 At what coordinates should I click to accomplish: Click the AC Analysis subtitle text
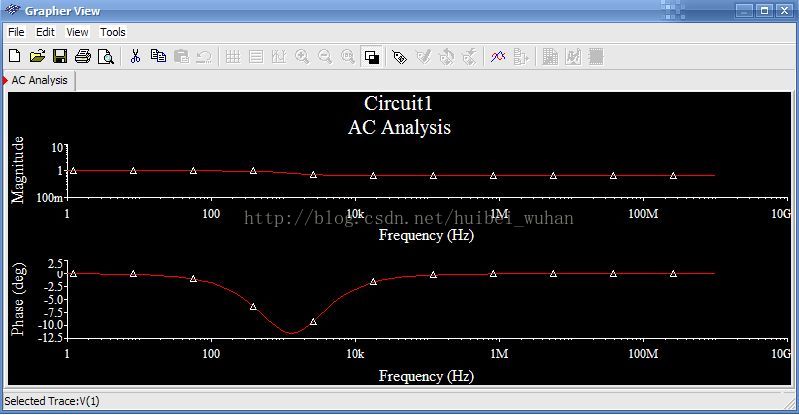click(x=400, y=127)
